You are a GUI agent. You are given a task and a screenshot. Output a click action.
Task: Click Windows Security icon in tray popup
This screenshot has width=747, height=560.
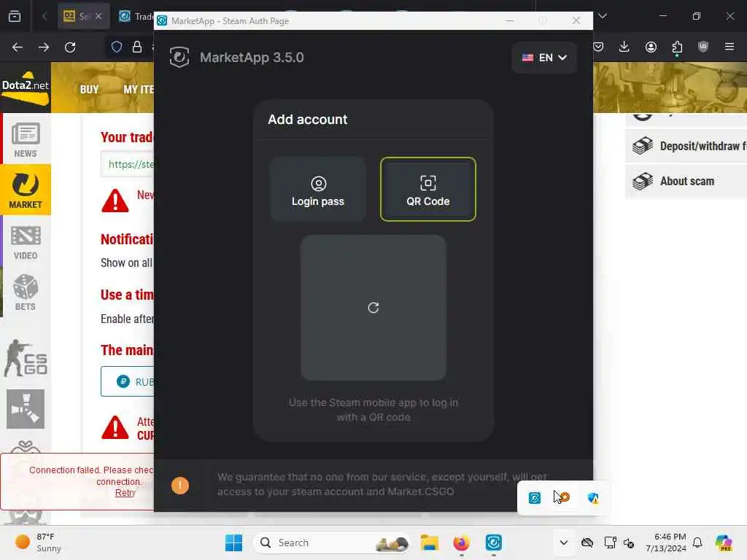point(593,498)
